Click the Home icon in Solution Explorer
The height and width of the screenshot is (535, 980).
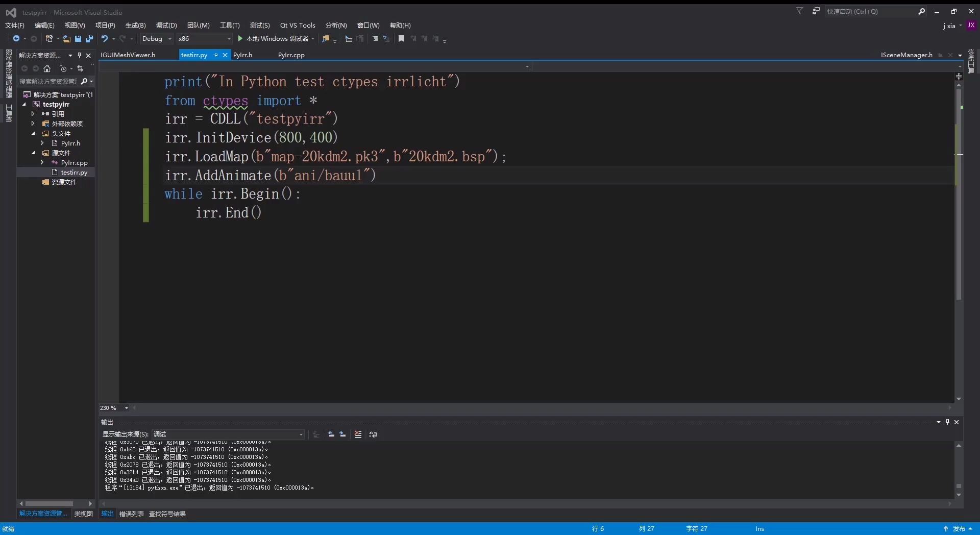click(x=47, y=68)
